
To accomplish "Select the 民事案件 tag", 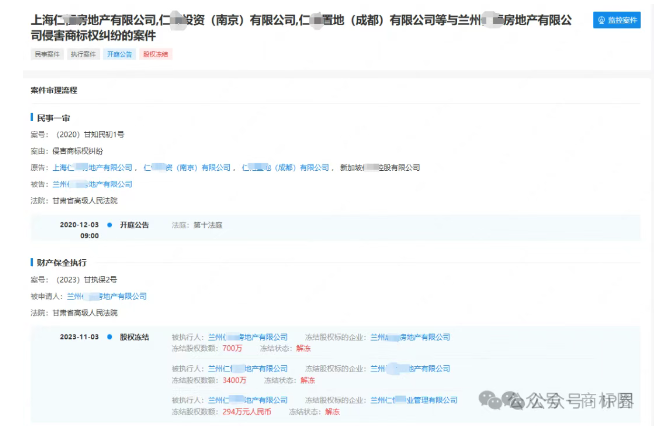I will (47, 57).
